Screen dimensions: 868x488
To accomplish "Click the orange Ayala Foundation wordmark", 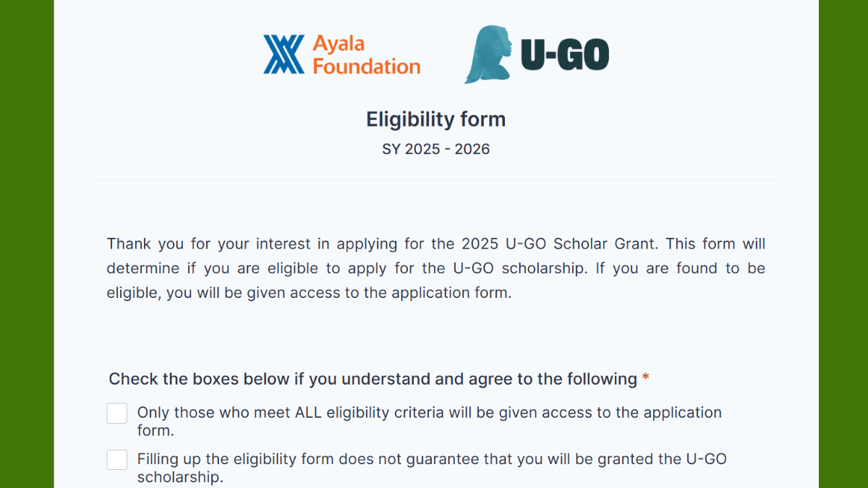I will click(366, 54).
